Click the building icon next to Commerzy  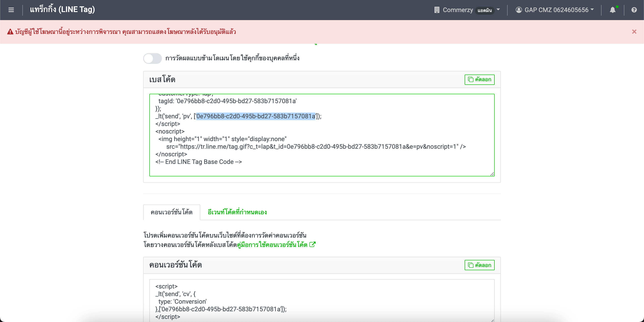tap(437, 10)
